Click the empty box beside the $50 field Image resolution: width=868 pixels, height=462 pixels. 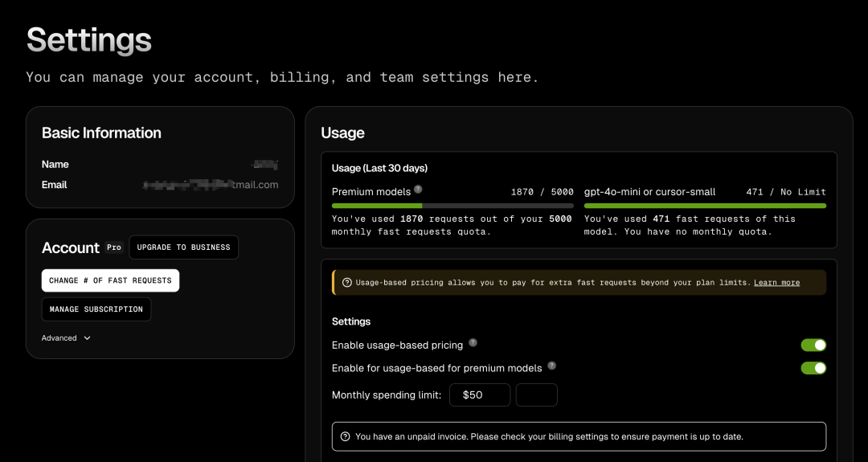pyautogui.click(x=536, y=395)
